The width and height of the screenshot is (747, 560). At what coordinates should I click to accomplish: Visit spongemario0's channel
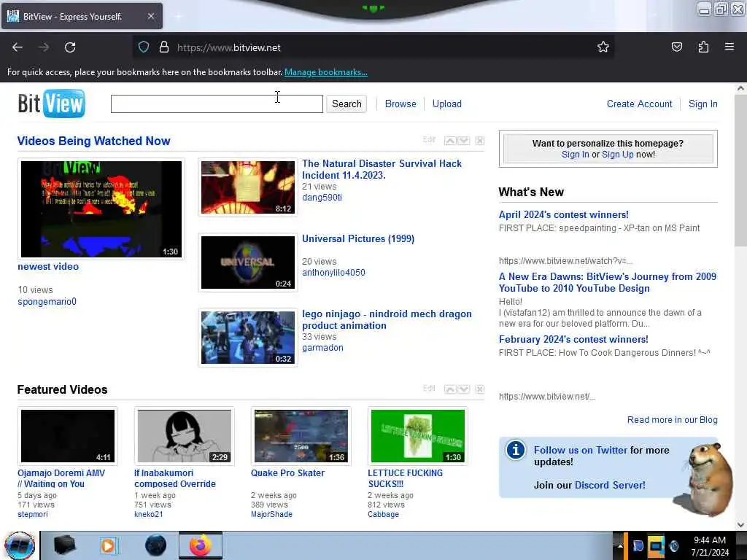[x=47, y=301]
